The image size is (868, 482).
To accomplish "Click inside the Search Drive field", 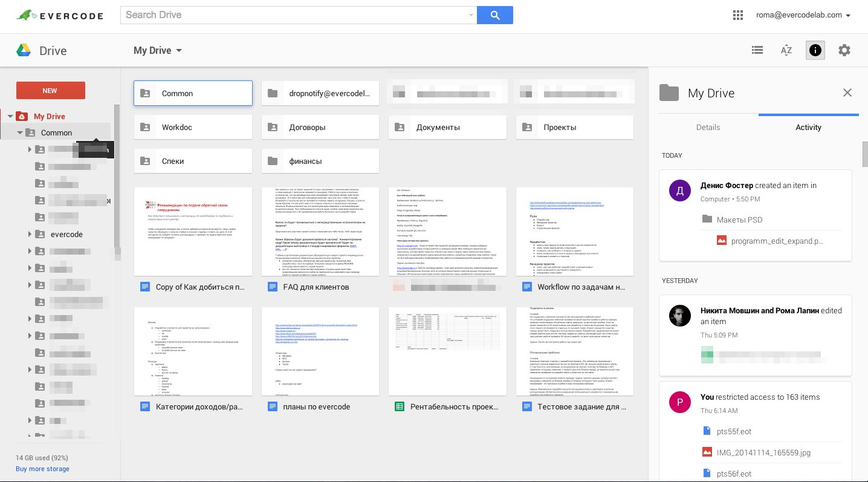I will [296, 15].
